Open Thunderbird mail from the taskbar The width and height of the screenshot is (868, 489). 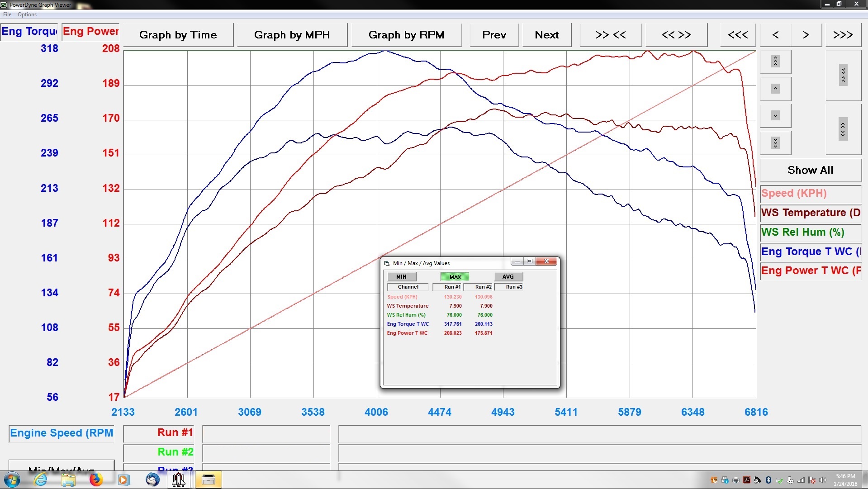(152, 480)
